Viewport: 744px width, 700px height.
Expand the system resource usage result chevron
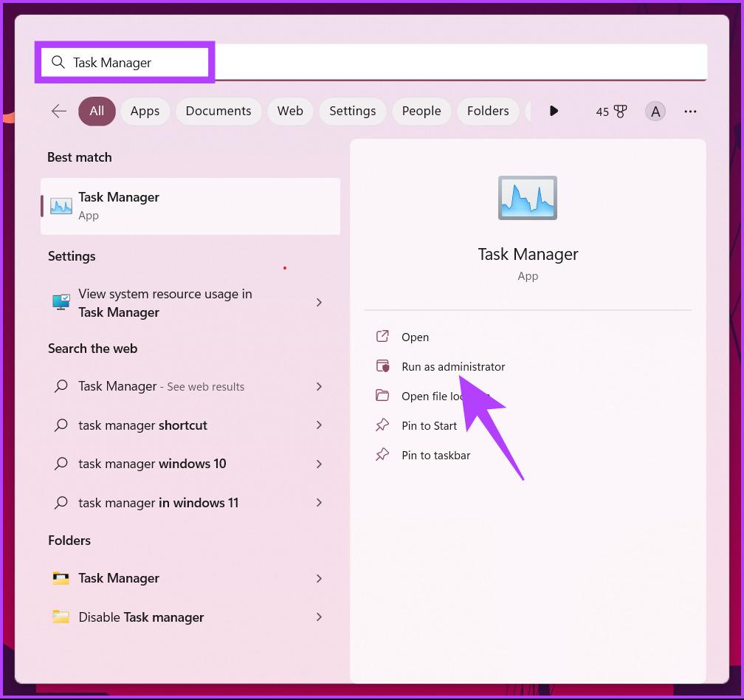click(319, 302)
